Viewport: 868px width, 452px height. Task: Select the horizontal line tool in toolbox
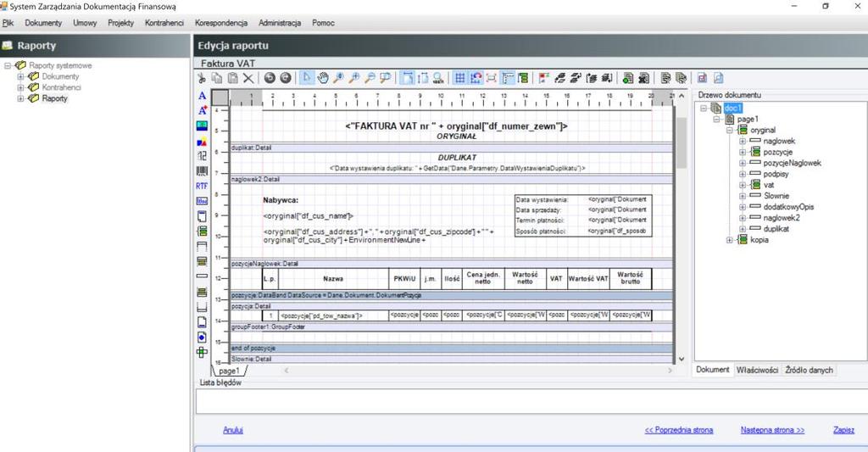tap(202, 276)
